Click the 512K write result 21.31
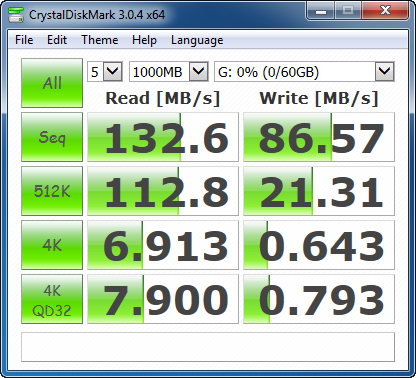Image resolution: width=416 pixels, height=378 pixels. [x=319, y=191]
